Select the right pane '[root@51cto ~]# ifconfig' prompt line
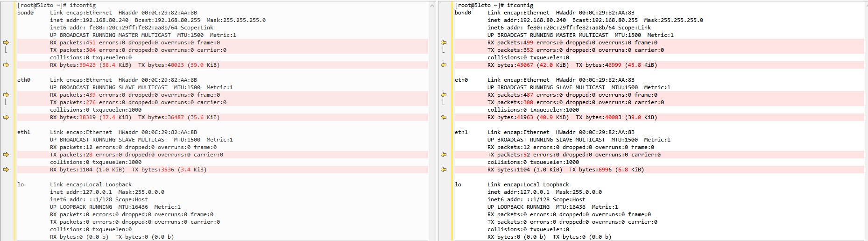Screen dimensions: 868x241 point(494,5)
